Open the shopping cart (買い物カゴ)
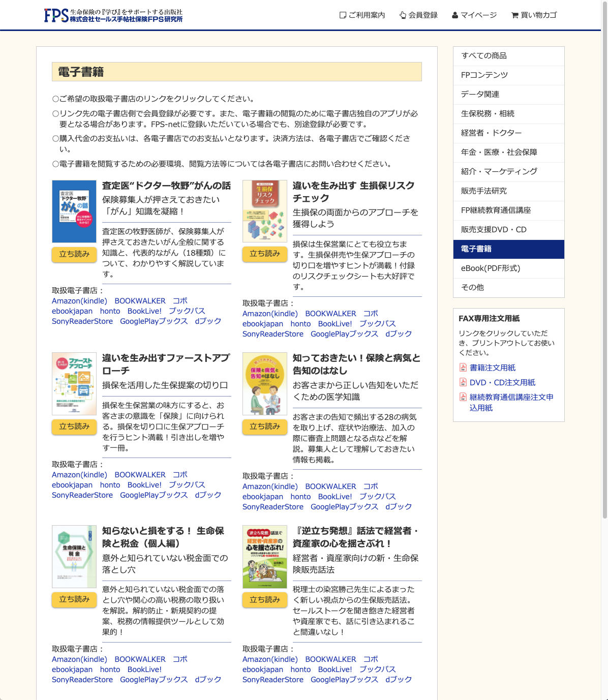 534,15
